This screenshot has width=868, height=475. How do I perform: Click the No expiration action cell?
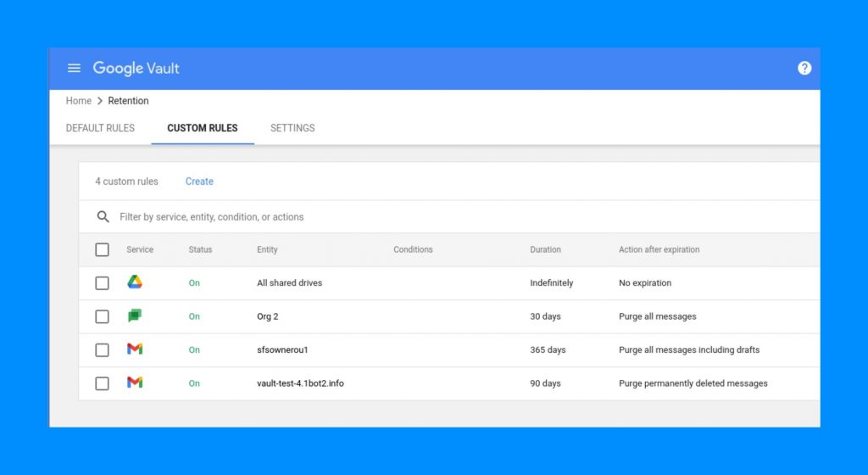pyautogui.click(x=645, y=283)
